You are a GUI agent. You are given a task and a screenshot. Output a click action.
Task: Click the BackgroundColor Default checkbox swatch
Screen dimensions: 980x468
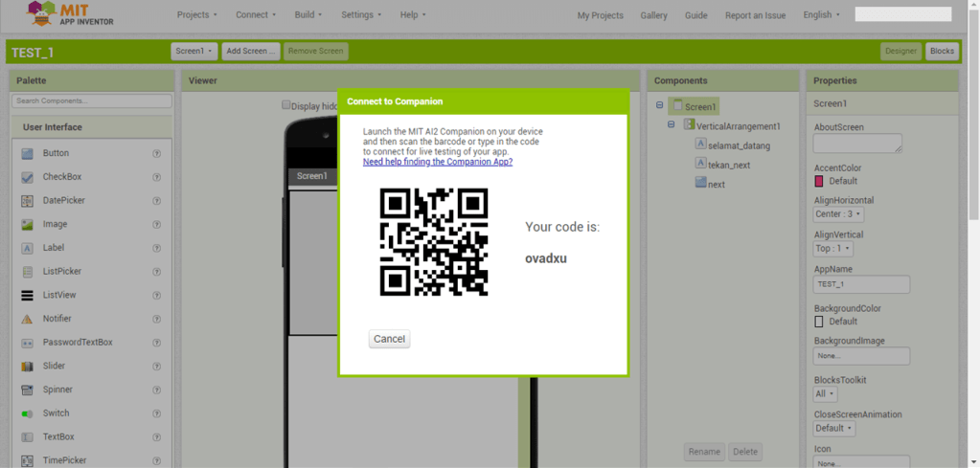click(x=819, y=322)
